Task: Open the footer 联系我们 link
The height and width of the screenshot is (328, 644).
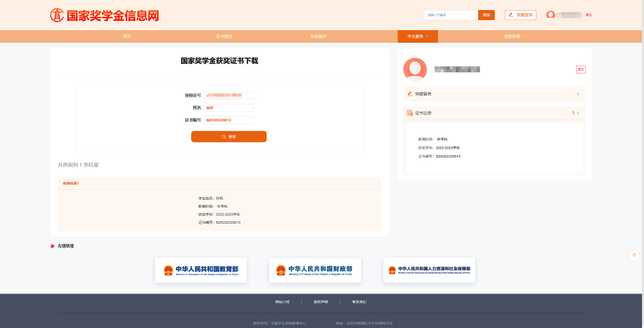Action: 359,302
